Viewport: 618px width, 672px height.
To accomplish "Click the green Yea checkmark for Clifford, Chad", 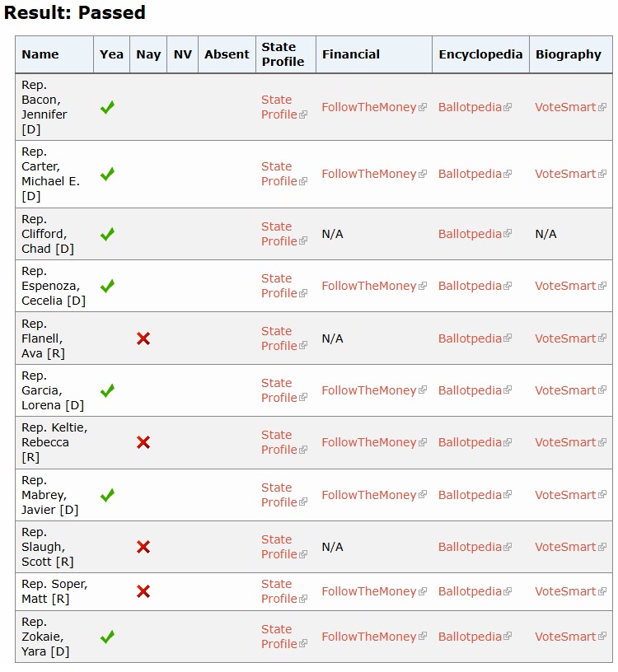I will coord(107,234).
